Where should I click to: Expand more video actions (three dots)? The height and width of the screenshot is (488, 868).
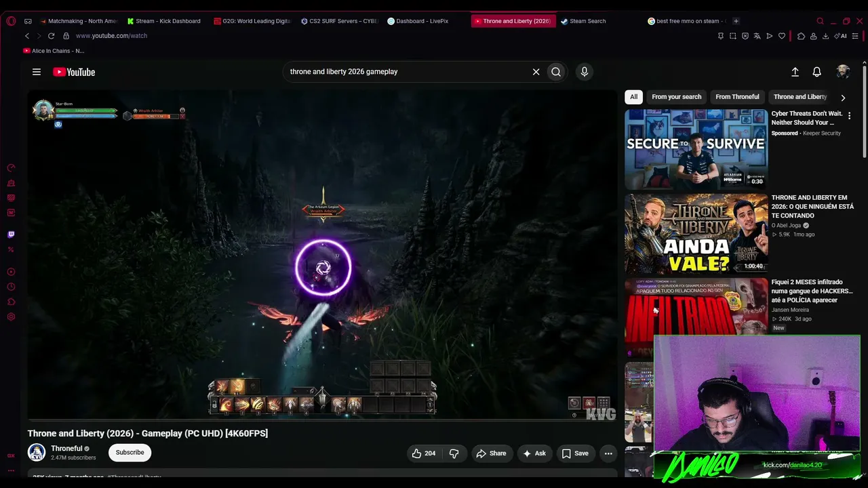pyautogui.click(x=608, y=453)
